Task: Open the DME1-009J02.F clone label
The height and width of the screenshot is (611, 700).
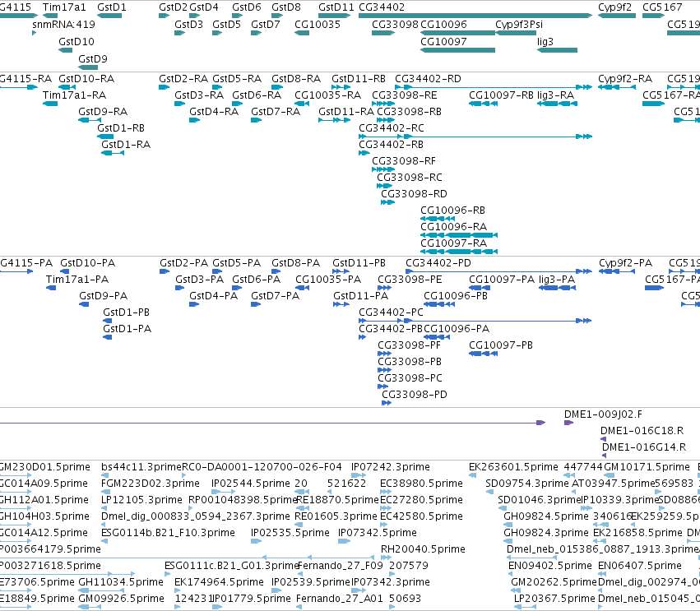Action: (603, 414)
